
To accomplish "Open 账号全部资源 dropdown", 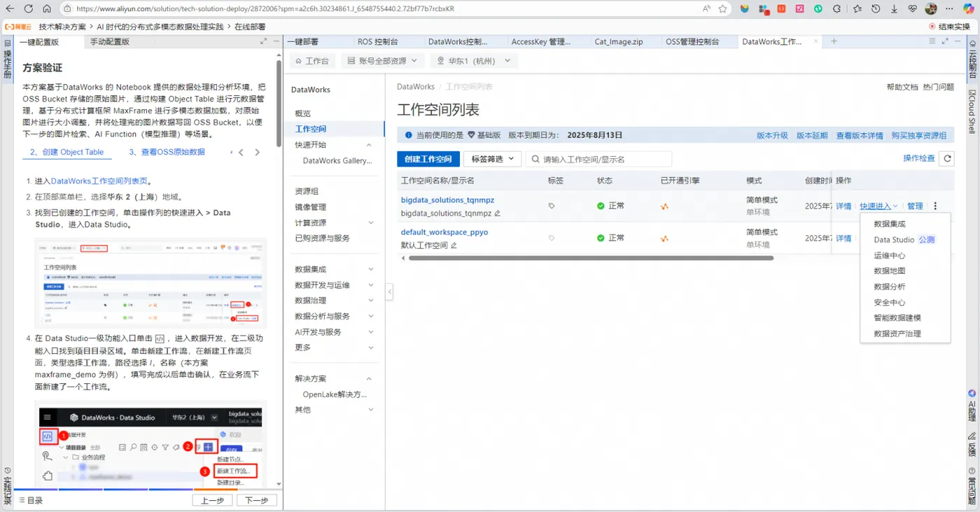I will [383, 61].
